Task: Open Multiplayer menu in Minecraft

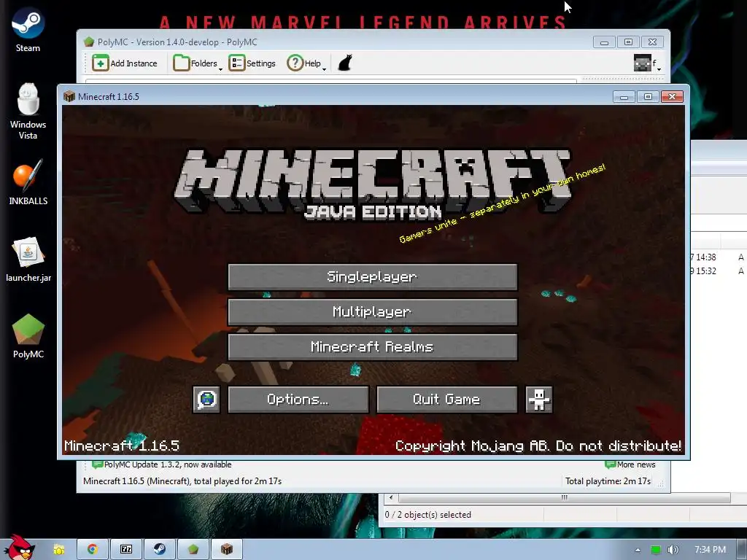Action: point(373,312)
